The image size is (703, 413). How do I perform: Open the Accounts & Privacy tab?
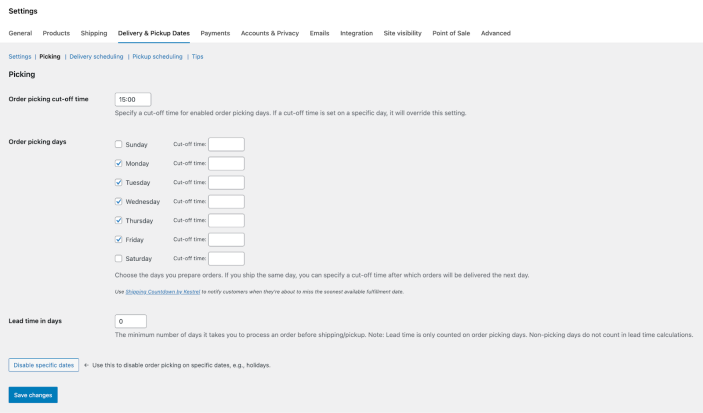point(270,33)
